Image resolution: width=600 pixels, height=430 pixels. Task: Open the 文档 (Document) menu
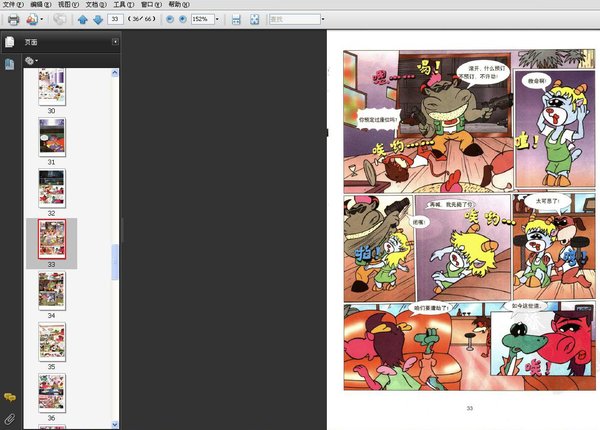click(96, 4)
